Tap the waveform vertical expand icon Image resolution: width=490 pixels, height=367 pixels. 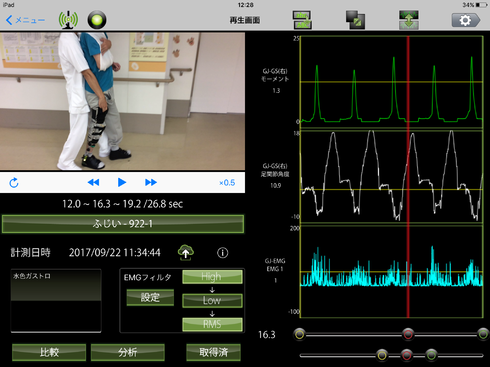coord(409,20)
